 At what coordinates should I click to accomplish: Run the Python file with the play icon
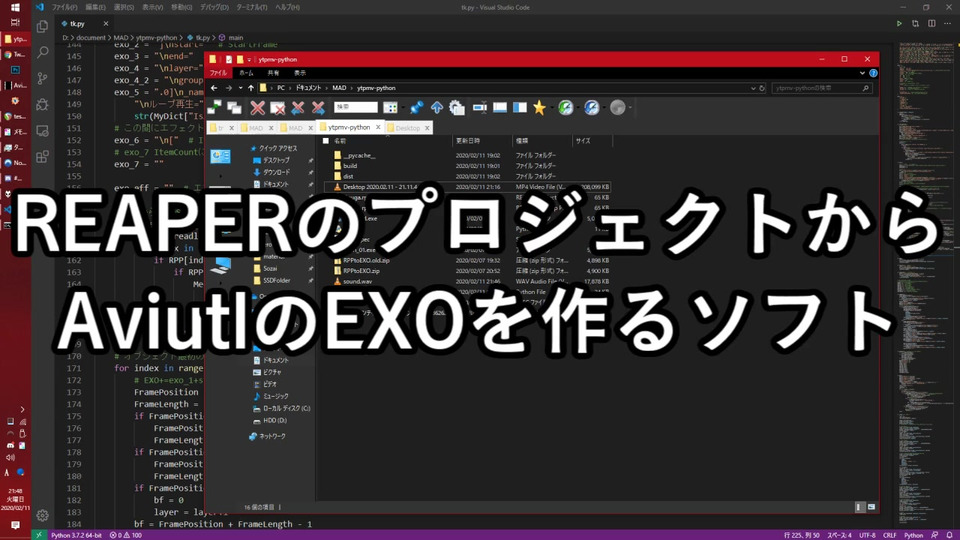pos(899,23)
